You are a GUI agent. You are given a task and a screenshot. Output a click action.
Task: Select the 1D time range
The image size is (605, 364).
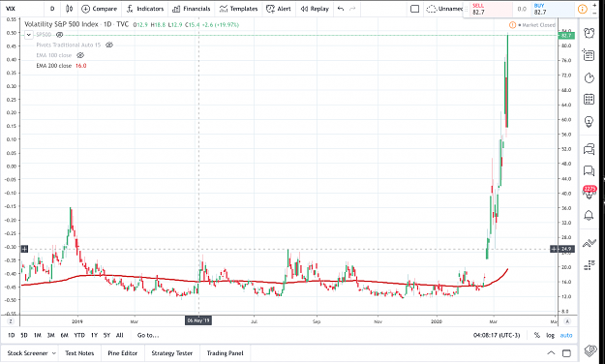point(12,335)
